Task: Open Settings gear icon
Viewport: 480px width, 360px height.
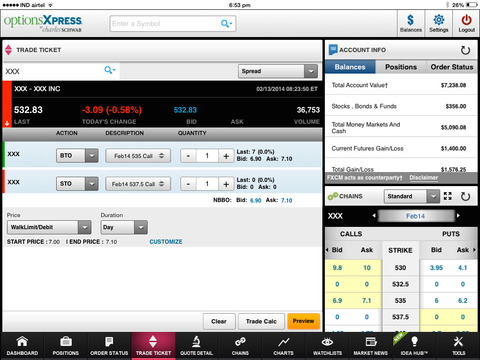Action: pyautogui.click(x=438, y=23)
